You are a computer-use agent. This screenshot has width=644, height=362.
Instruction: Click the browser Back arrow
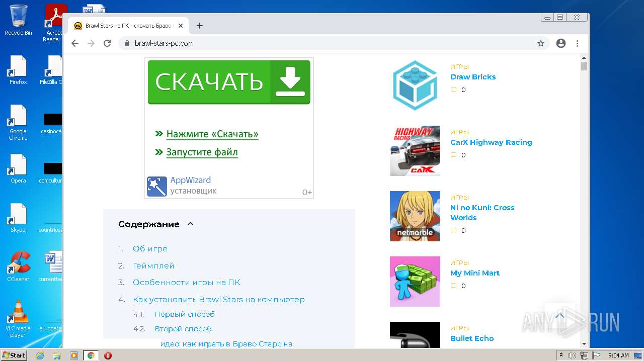click(75, 43)
